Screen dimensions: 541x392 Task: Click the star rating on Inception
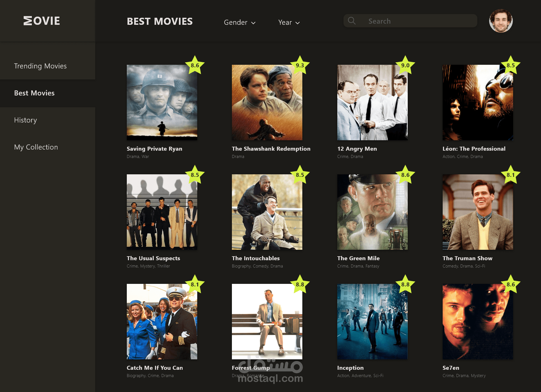click(405, 284)
